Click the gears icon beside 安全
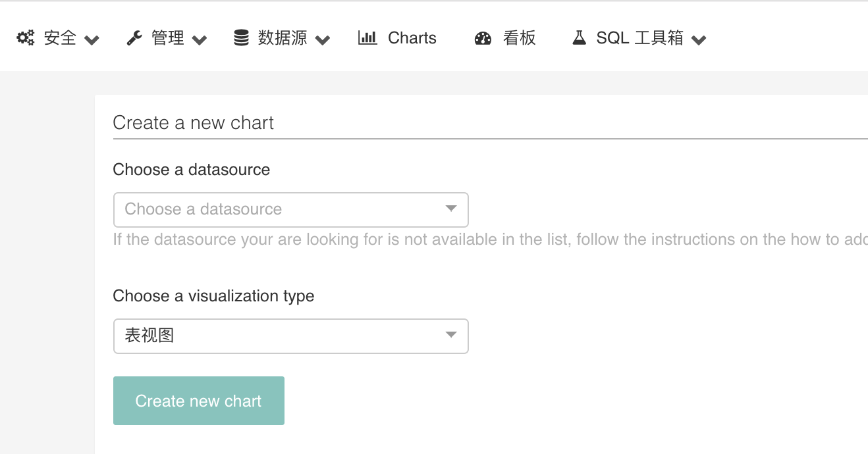Screen dimensions: 868x454 coord(26,38)
